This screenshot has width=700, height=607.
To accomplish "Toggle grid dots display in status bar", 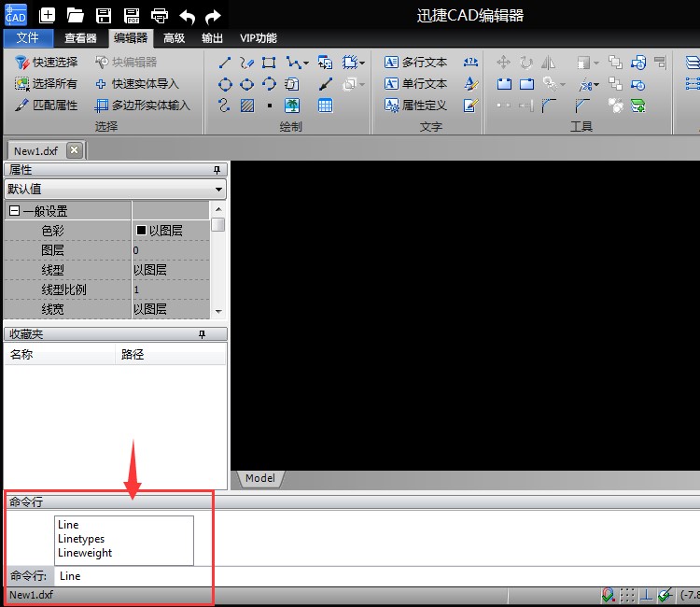I will point(627,595).
